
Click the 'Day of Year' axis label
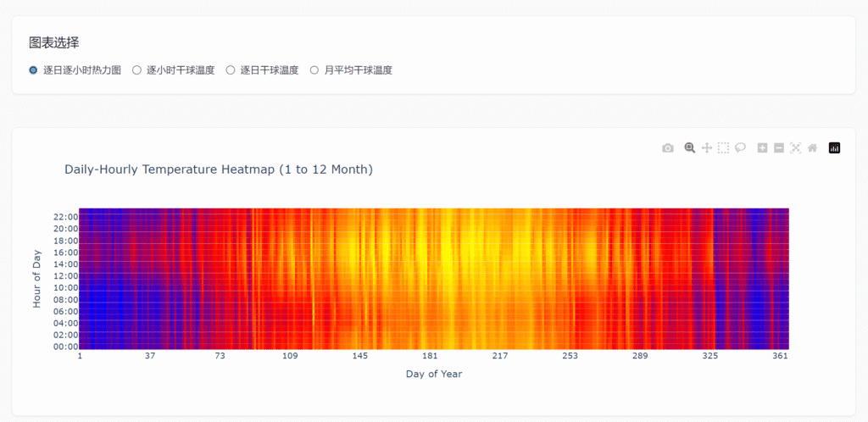click(x=434, y=374)
